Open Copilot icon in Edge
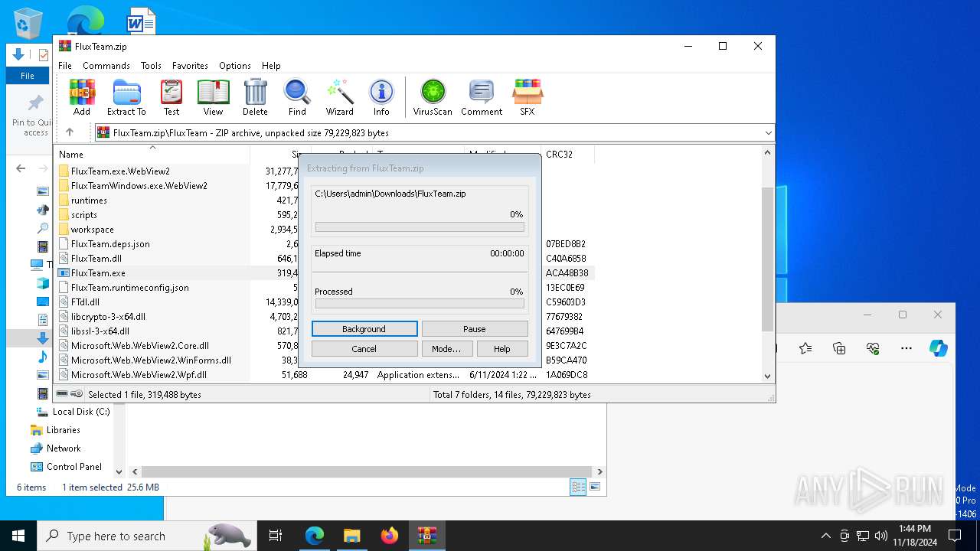This screenshot has height=551, width=980. 939,348
